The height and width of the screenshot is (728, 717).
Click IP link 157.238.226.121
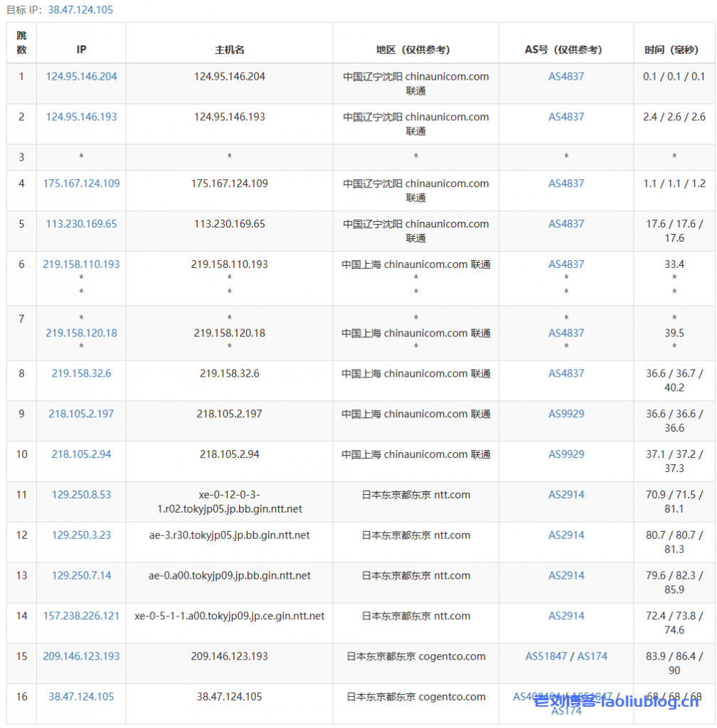(81, 616)
